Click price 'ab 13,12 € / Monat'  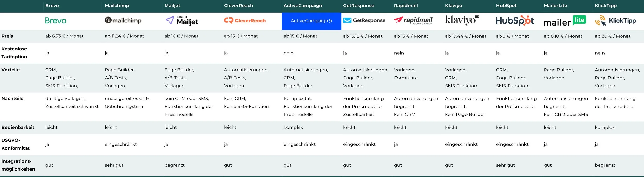363,36
